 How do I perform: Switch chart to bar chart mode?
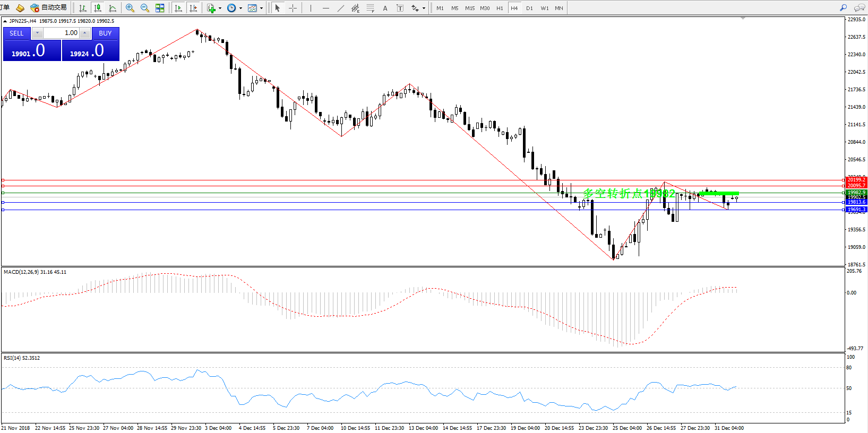tap(83, 8)
